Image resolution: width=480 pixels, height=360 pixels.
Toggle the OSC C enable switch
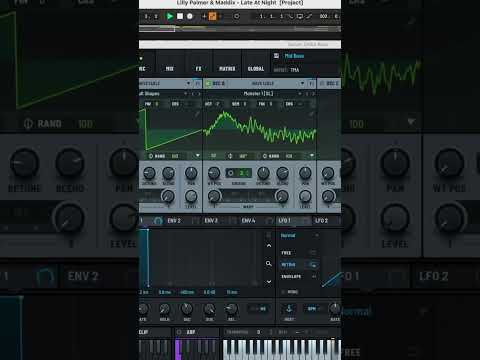pos(322,83)
